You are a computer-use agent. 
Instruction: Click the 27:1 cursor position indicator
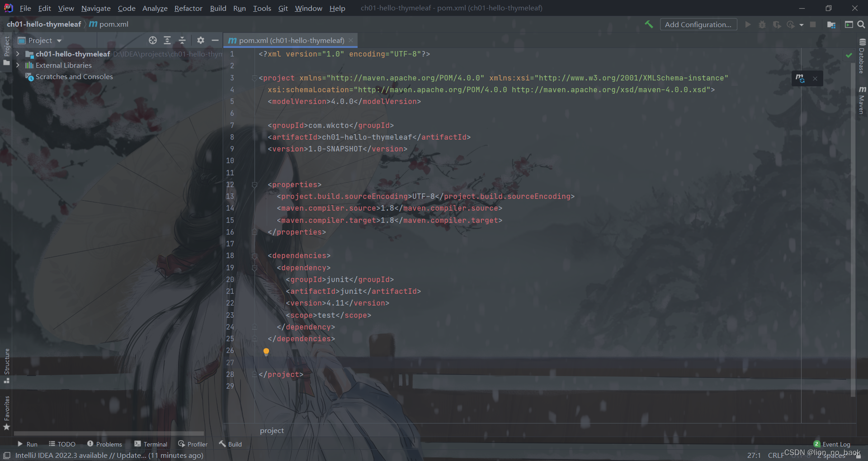754,455
